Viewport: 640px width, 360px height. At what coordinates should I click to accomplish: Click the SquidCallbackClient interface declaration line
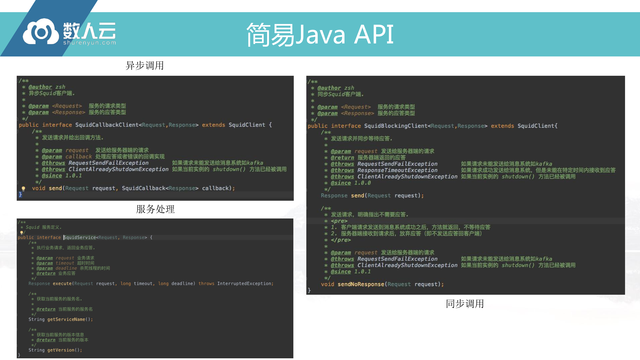(x=145, y=125)
